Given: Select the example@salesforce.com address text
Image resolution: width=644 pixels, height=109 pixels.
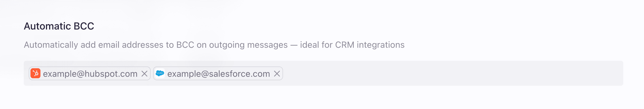Looking at the screenshot, I should (218, 74).
